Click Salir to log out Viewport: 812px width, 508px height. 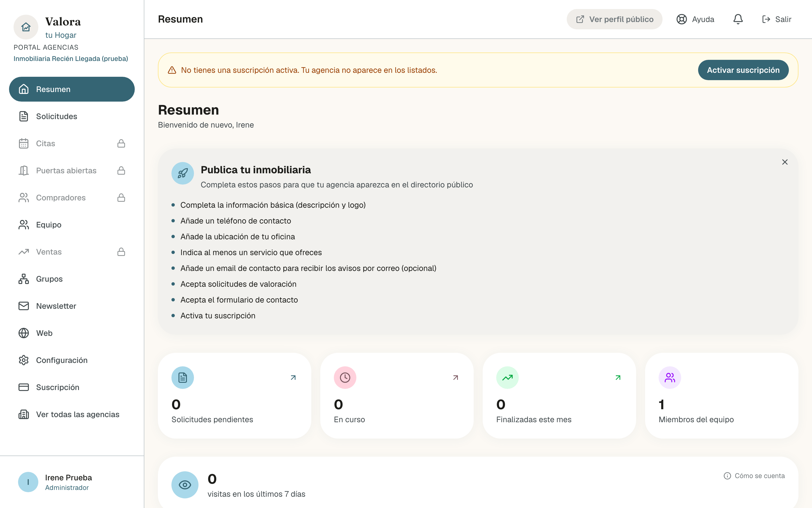[777, 19]
